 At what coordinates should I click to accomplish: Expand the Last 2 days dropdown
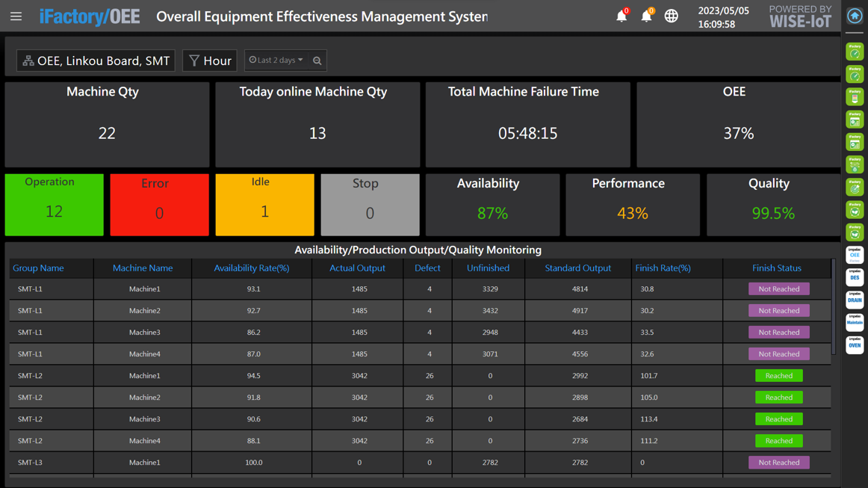[x=276, y=60]
